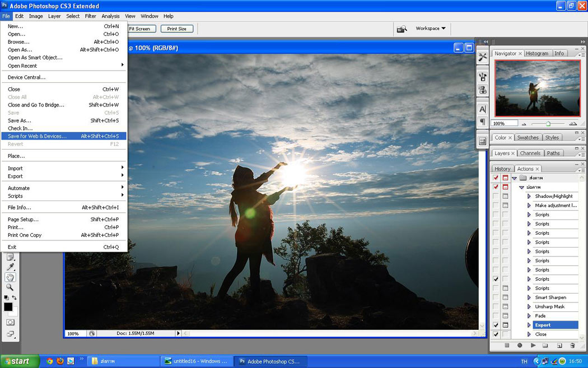Screen dimensions: 588x368
Task: Toggle Quick Mask mode icon
Action: pyautogui.click(x=10, y=323)
